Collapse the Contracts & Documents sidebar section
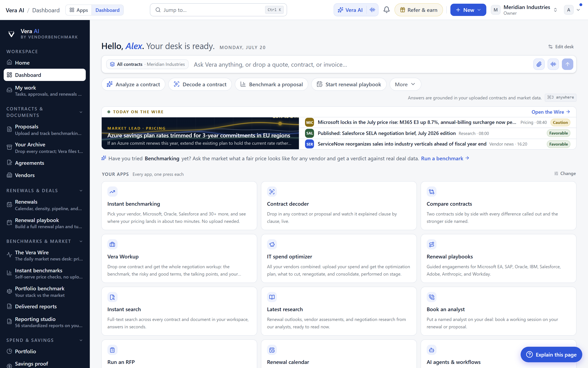This screenshot has width=588, height=368. (81, 112)
